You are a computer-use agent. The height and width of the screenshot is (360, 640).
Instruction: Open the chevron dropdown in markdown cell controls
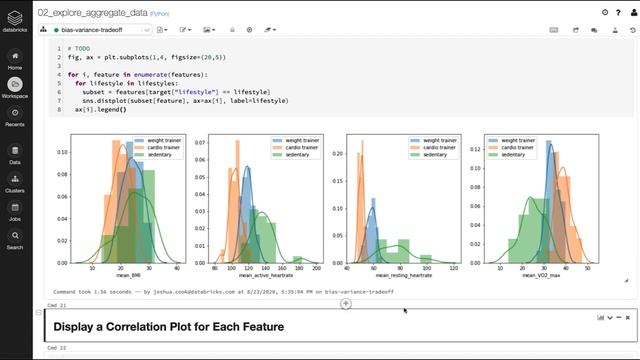[610, 318]
